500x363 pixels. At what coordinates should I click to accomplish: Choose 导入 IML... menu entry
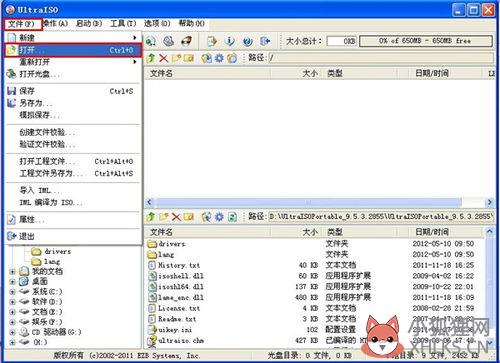pyautogui.click(x=73, y=191)
